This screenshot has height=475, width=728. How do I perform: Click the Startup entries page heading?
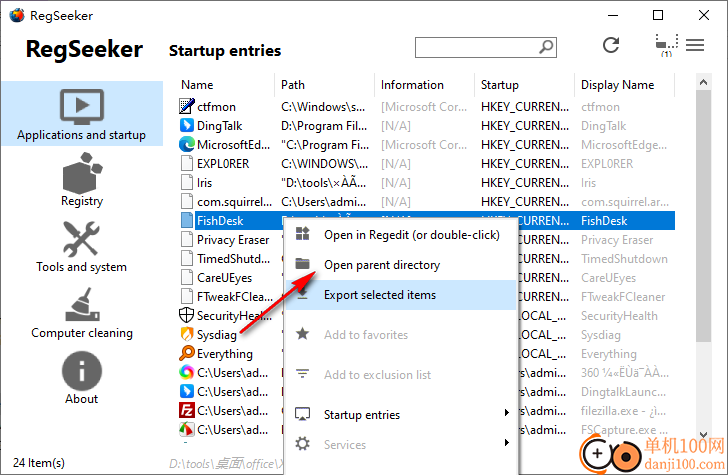coord(225,51)
